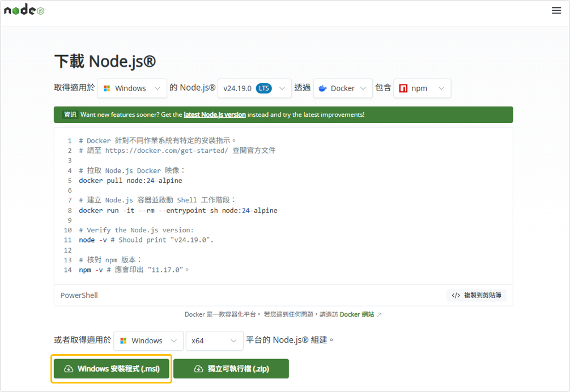This screenshot has width=570, height=392.
Task: Click the Windows logo in the top OS dropdown
Action: click(x=107, y=88)
